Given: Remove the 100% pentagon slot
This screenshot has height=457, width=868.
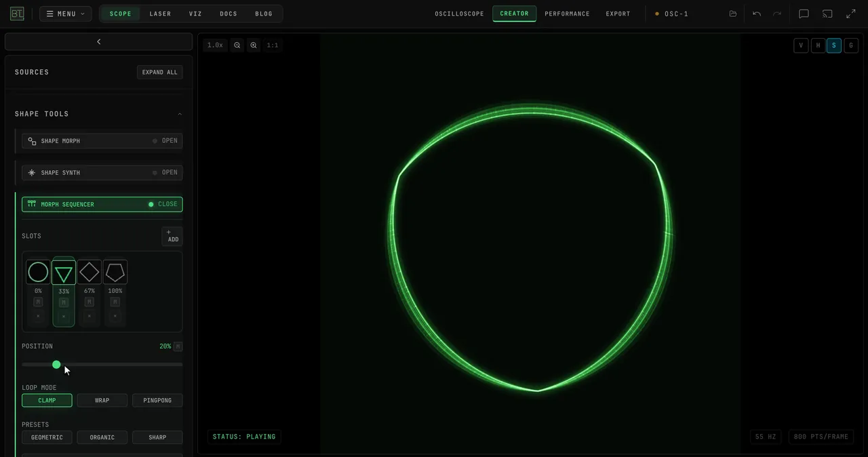Looking at the screenshot, I should (x=115, y=316).
